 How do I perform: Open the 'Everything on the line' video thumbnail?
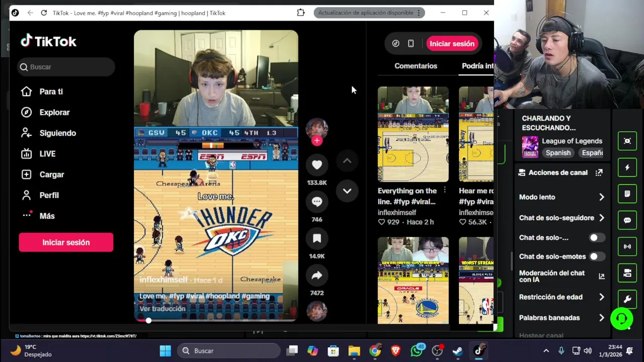pyautogui.click(x=413, y=134)
